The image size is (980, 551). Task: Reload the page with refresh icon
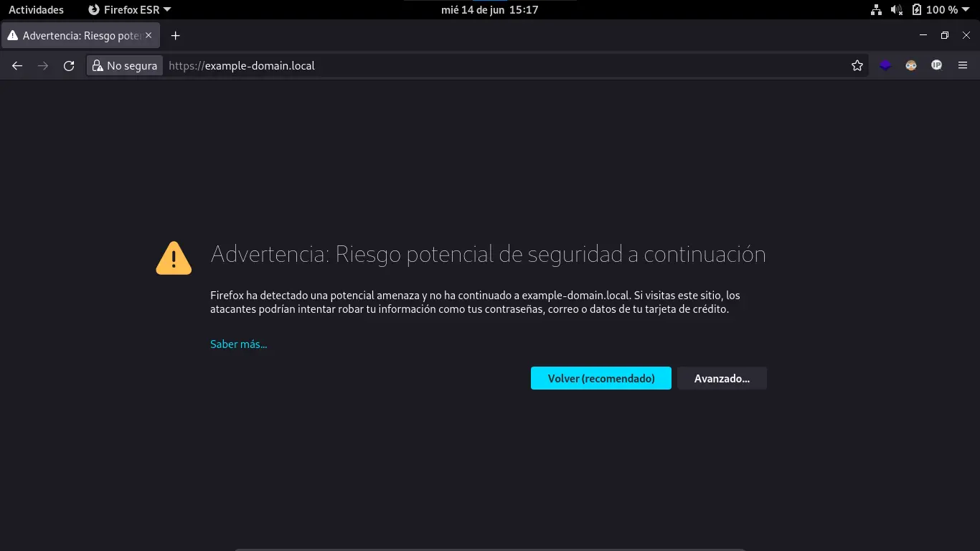(69, 65)
